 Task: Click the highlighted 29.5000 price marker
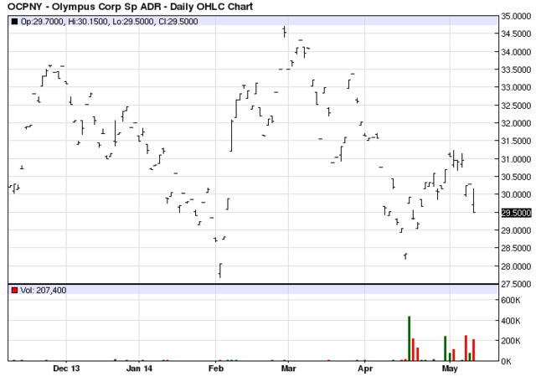pos(516,213)
